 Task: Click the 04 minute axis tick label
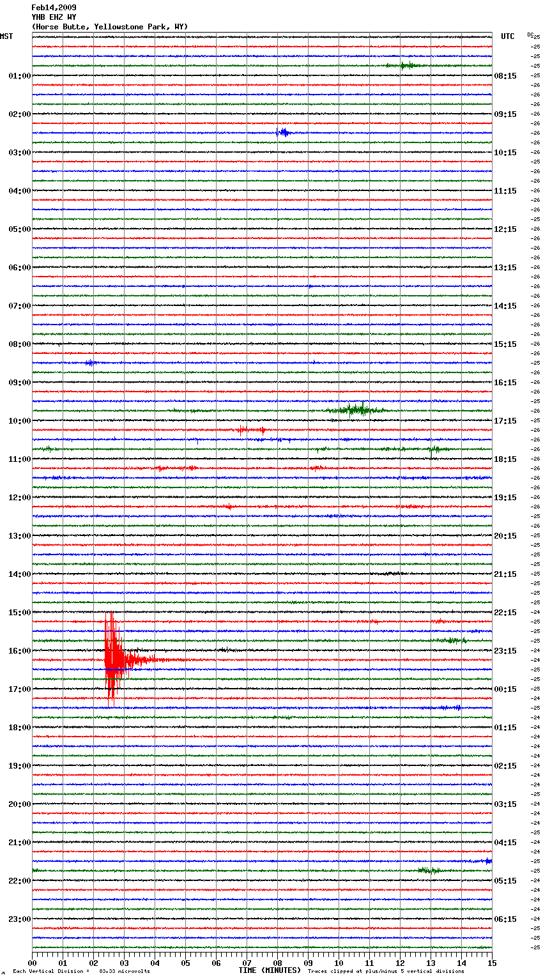click(x=155, y=963)
